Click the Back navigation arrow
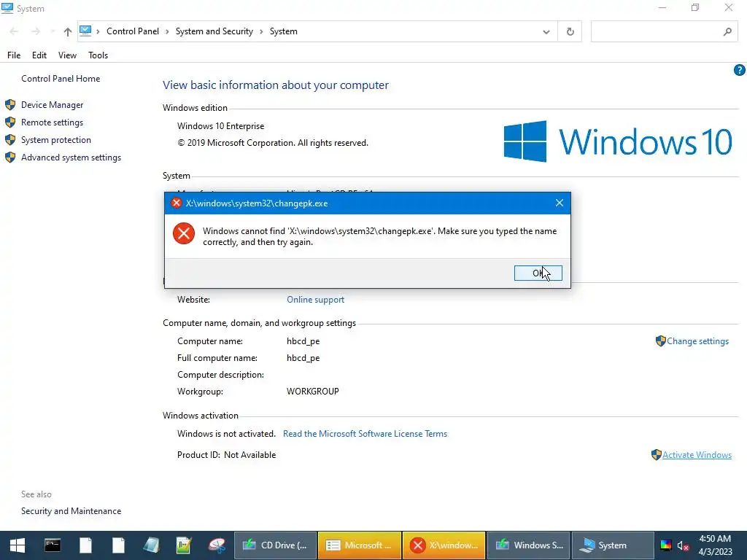The width and height of the screenshot is (747, 560). click(14, 31)
